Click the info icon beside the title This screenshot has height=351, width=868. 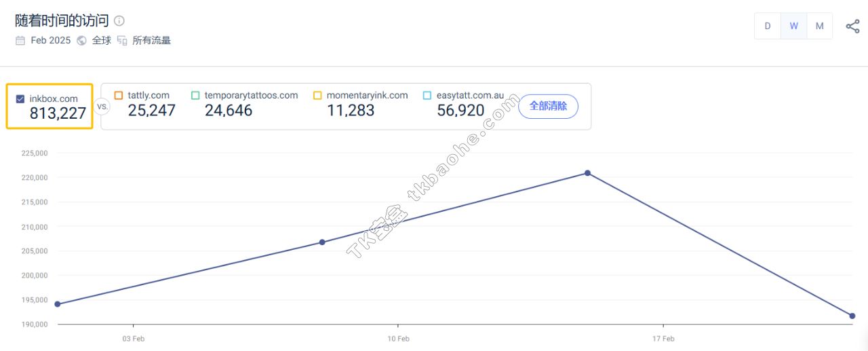(x=119, y=21)
